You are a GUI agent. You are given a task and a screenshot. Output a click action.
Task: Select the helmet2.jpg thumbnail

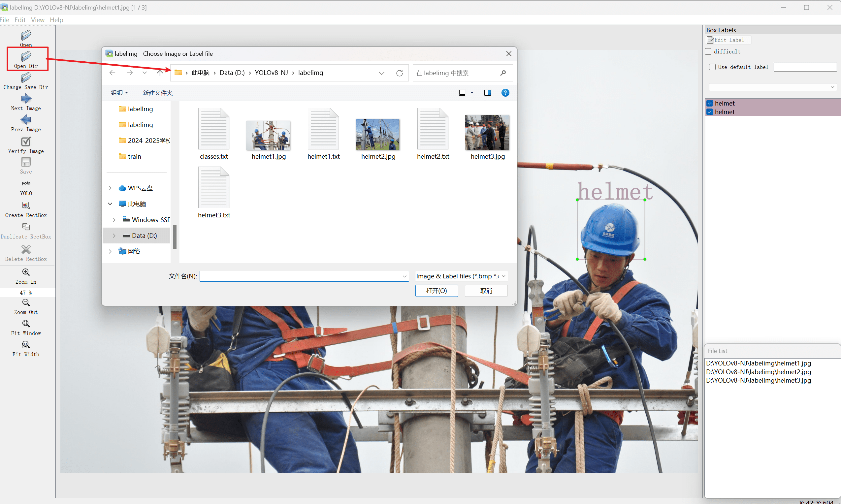coord(378,135)
